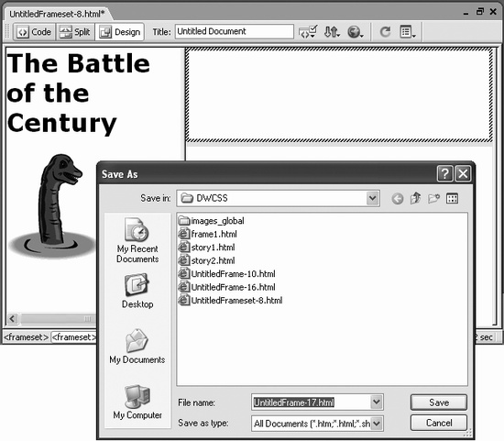Open the View options icon

407,31
